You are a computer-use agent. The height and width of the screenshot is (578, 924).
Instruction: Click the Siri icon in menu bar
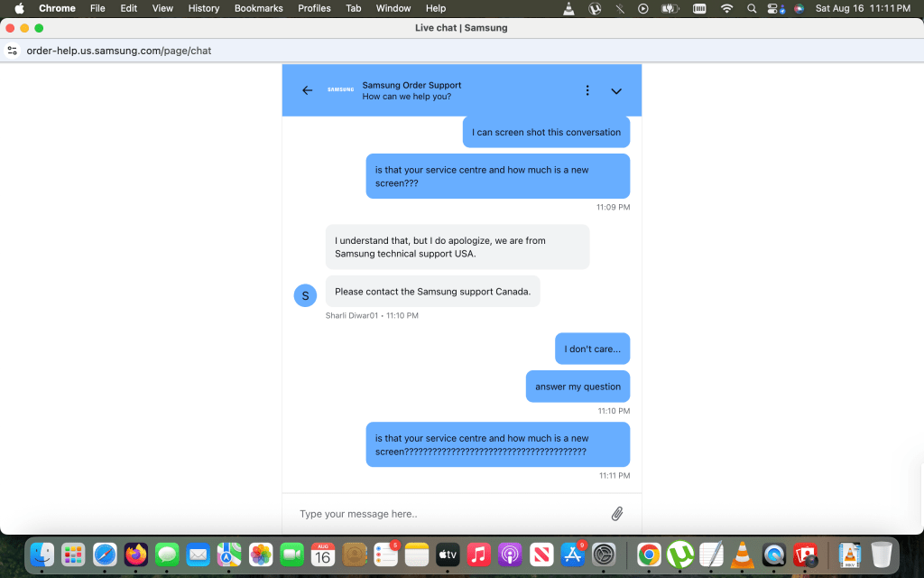(x=799, y=8)
